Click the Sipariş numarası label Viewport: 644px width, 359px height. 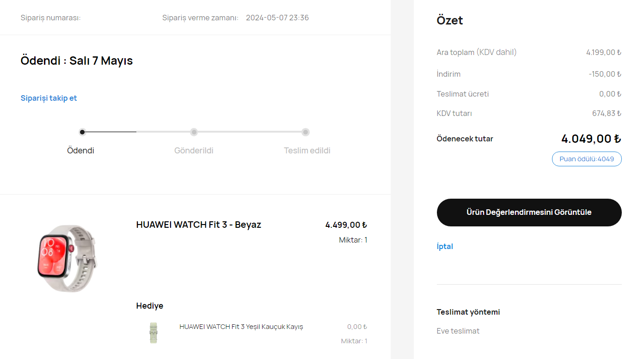[x=51, y=18]
